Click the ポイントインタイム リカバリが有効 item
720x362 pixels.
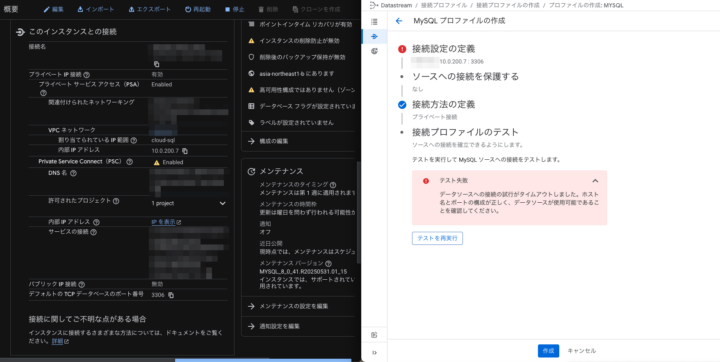(x=300, y=24)
